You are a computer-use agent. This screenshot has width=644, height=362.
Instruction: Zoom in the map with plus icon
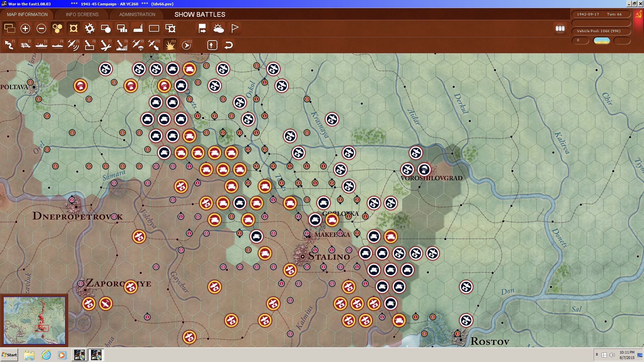(25, 28)
